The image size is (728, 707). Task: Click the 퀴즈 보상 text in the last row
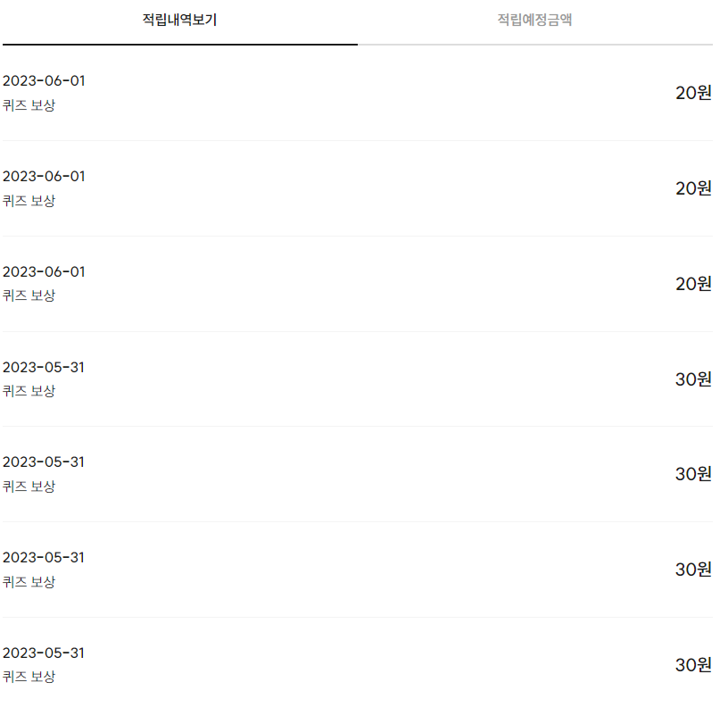[29, 676]
